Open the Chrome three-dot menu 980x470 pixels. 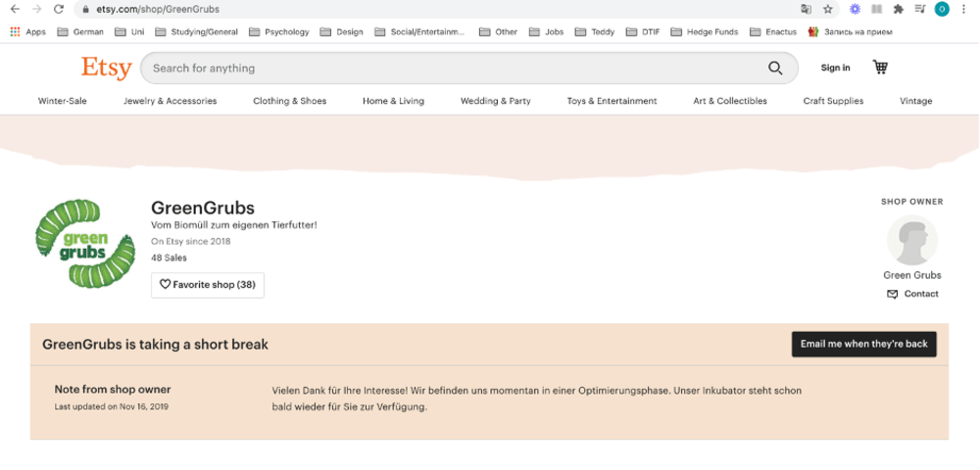(x=964, y=10)
